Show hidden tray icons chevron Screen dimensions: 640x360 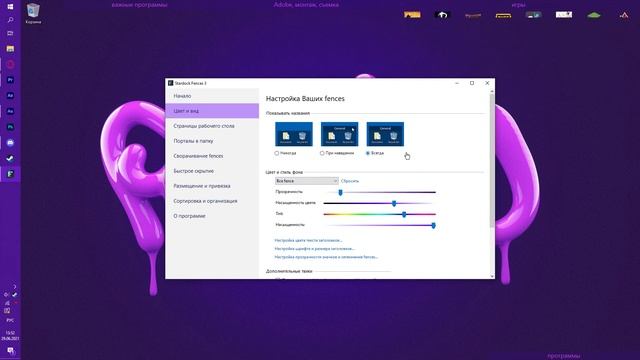pyautogui.click(x=14, y=287)
